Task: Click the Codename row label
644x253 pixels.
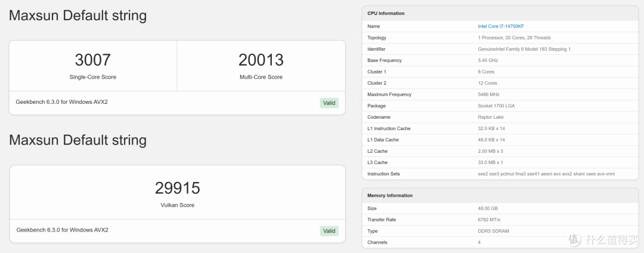Action: (x=378, y=117)
